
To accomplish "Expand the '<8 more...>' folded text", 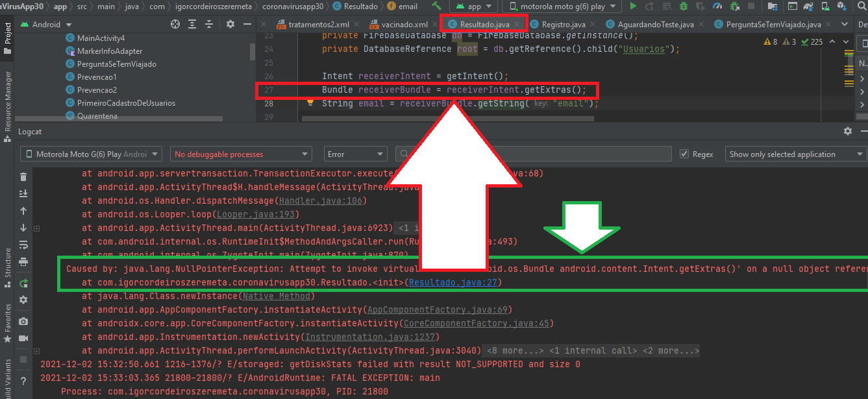I will pyautogui.click(x=515, y=351).
